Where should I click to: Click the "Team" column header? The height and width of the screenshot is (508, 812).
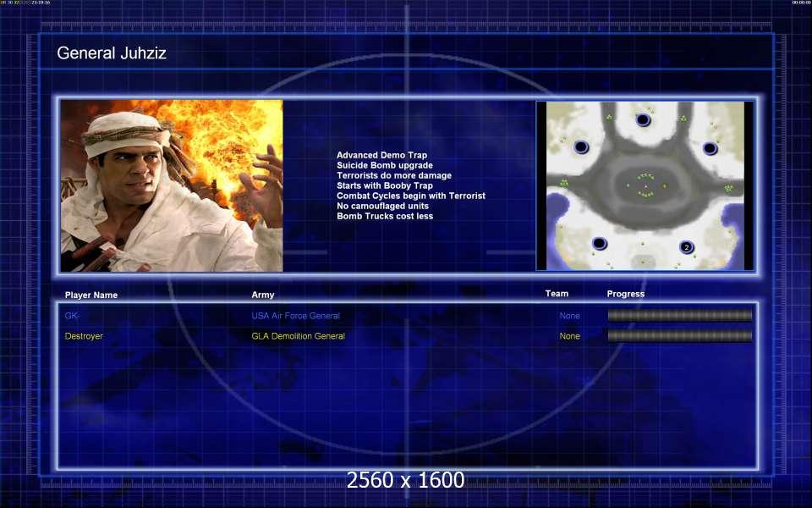[x=557, y=294]
